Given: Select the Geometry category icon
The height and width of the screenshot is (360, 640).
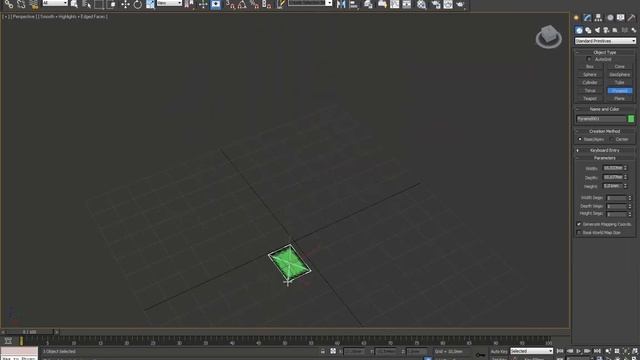Looking at the screenshot, I should [579, 30].
